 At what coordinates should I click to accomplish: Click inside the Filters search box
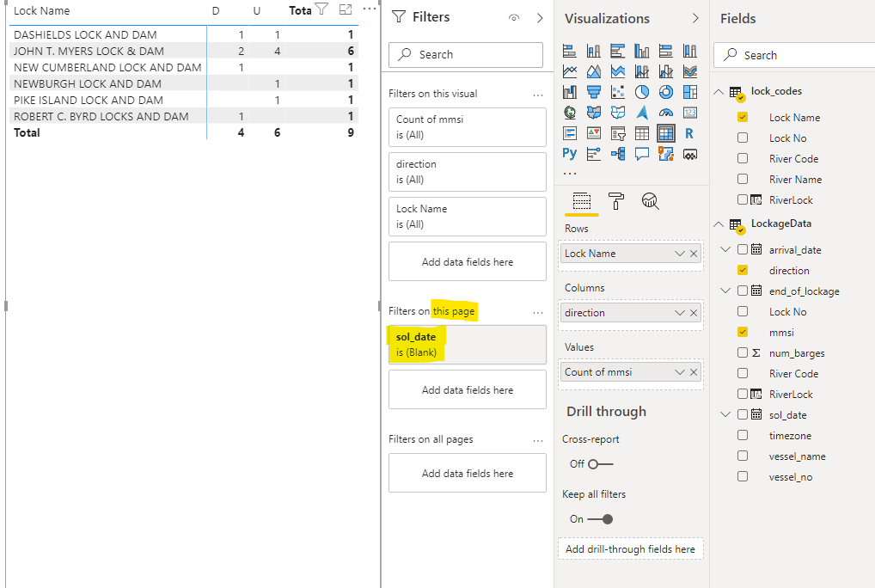pyautogui.click(x=468, y=54)
